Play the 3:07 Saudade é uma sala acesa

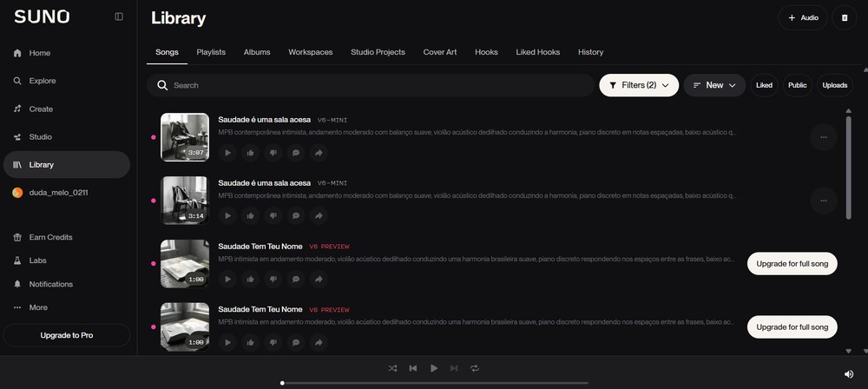tap(227, 153)
